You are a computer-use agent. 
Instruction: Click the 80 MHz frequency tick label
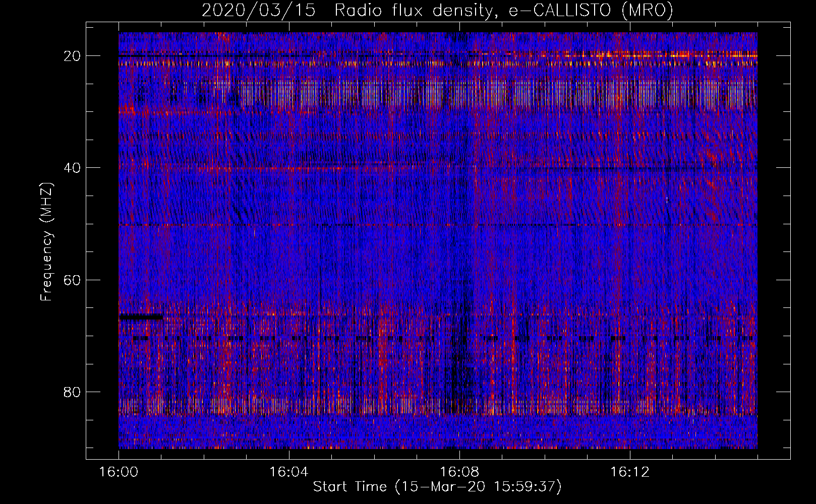[x=73, y=392]
